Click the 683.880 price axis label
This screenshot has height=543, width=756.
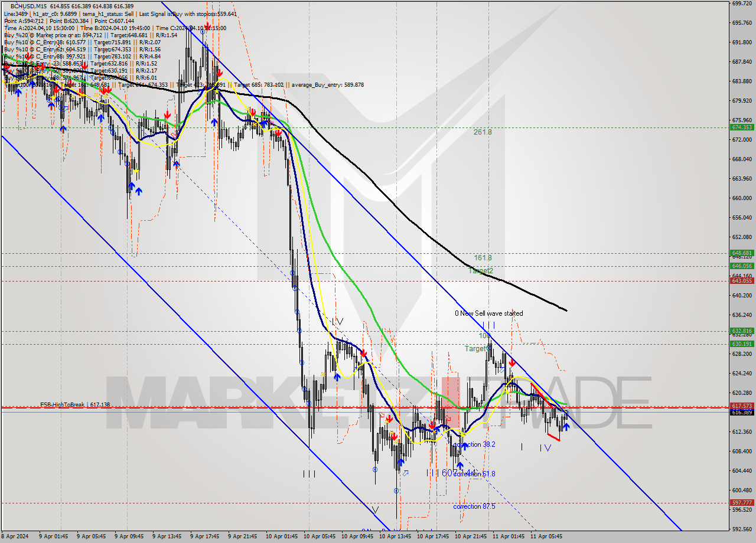pyautogui.click(x=742, y=81)
